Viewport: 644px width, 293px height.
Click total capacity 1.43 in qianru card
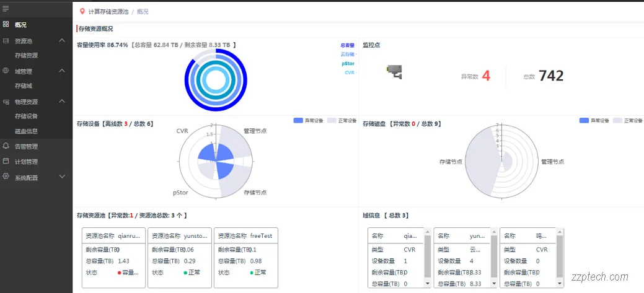[123, 261]
